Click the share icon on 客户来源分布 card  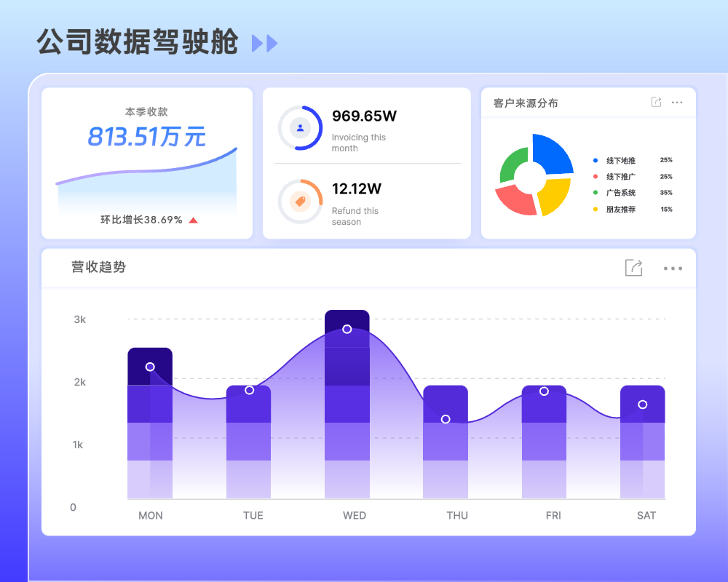657,103
